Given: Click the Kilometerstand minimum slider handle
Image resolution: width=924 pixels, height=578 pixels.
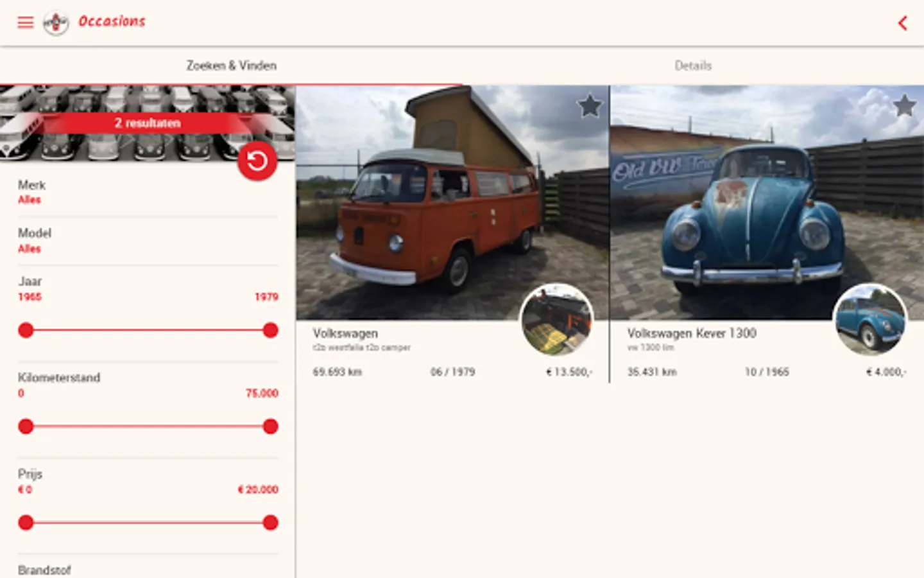Looking at the screenshot, I should (26, 426).
